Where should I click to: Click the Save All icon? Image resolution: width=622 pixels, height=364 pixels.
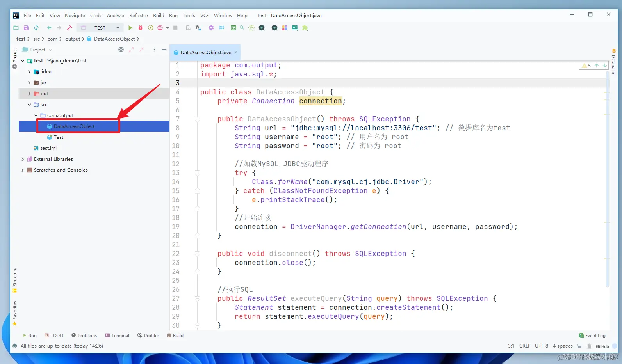(26, 28)
